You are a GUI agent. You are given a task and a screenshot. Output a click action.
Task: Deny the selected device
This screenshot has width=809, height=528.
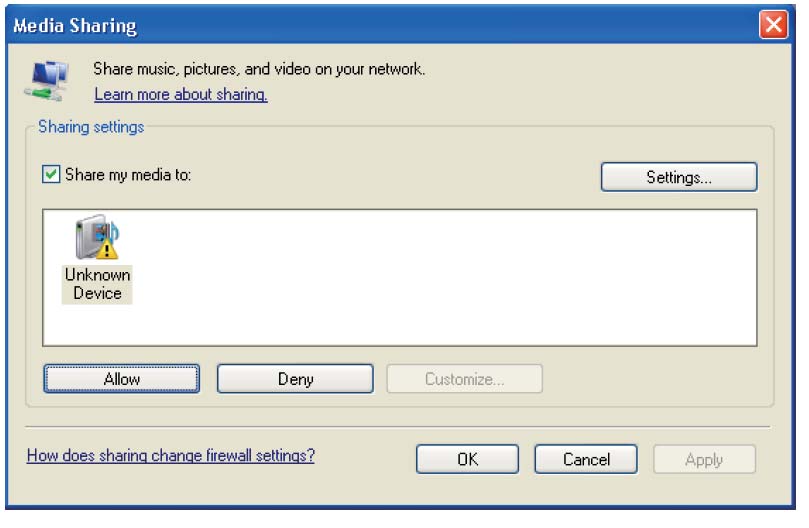pyautogui.click(x=295, y=379)
